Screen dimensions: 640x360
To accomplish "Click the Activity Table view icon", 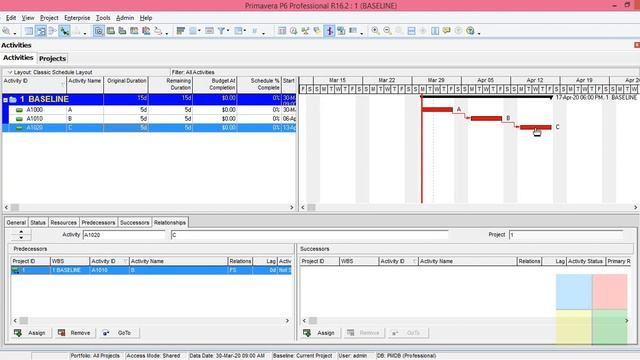I will pos(29,31).
